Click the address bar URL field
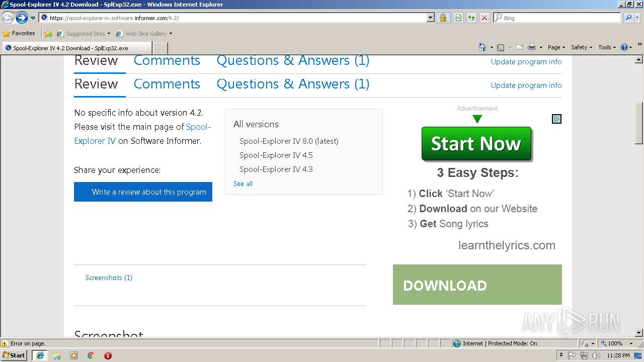The image size is (644, 362). [233, 18]
